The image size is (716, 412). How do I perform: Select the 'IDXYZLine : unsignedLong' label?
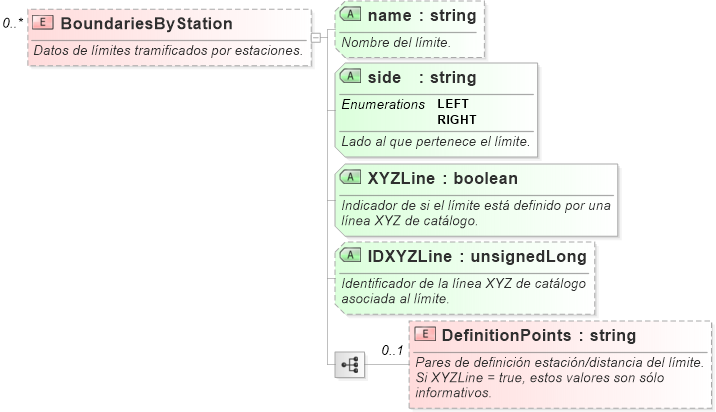[x=477, y=257]
